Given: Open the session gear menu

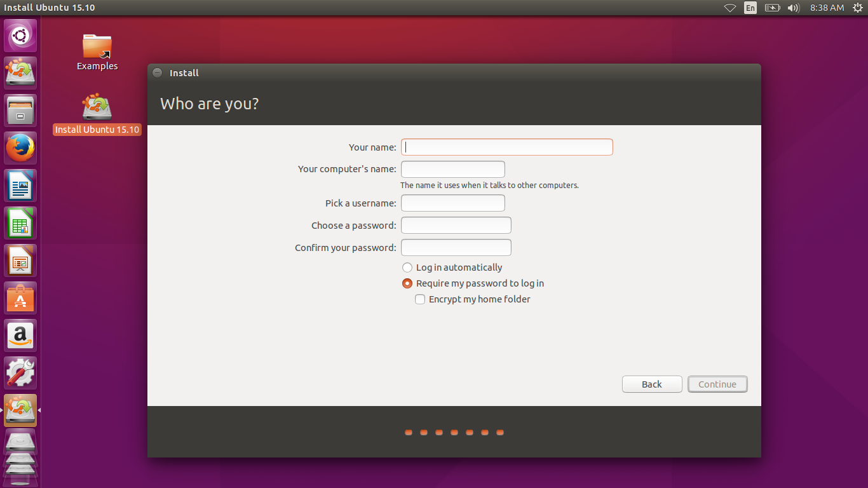Looking at the screenshot, I should point(858,8).
